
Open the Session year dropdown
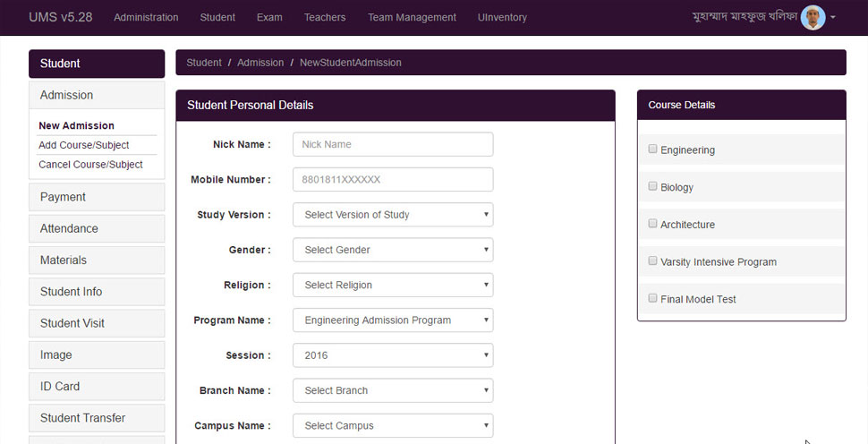click(x=393, y=355)
